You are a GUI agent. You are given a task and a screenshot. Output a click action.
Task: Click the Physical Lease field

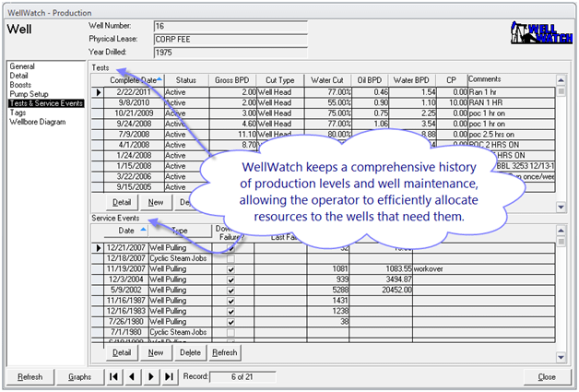(230, 39)
